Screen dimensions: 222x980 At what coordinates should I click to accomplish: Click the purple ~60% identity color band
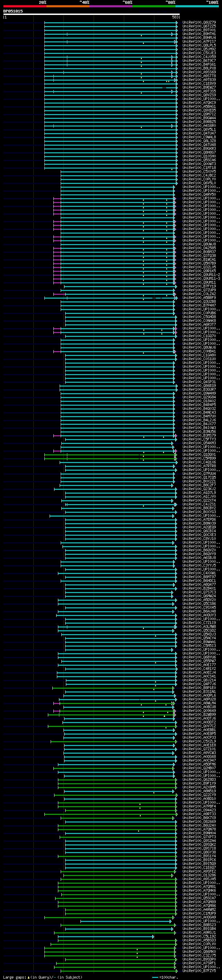pos(111,6)
